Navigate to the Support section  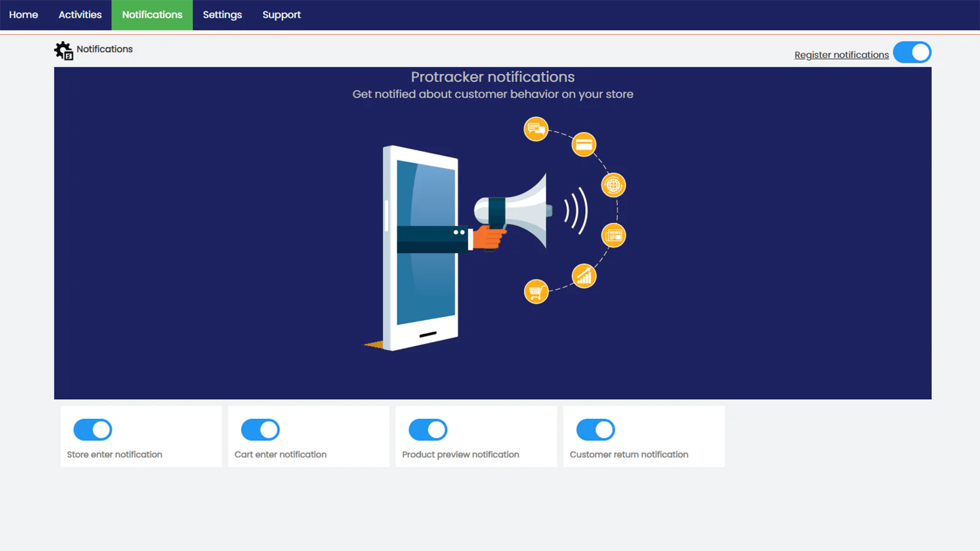point(281,15)
